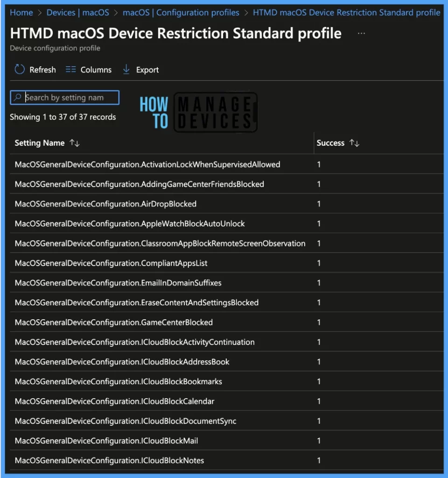The image size is (448, 478).
Task: Select the CompliantAppsList setting row
Action: tap(226, 263)
